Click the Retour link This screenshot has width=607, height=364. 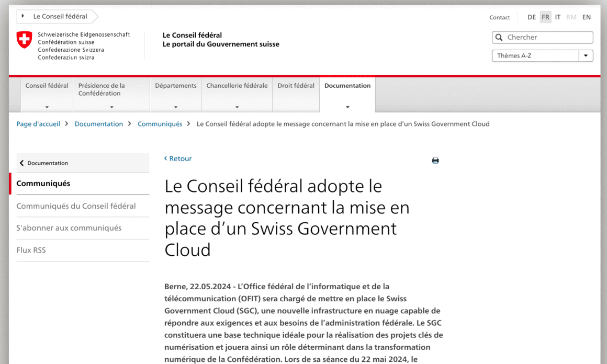pyautogui.click(x=178, y=158)
